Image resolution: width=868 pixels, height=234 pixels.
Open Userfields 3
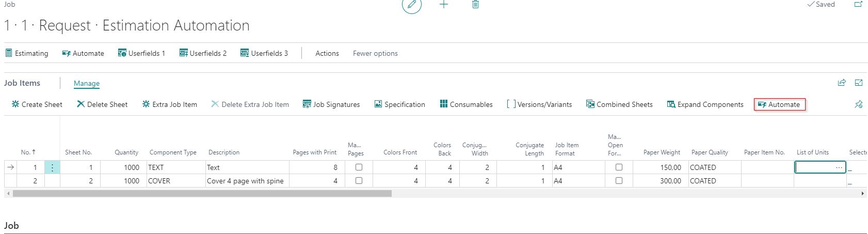tap(264, 53)
